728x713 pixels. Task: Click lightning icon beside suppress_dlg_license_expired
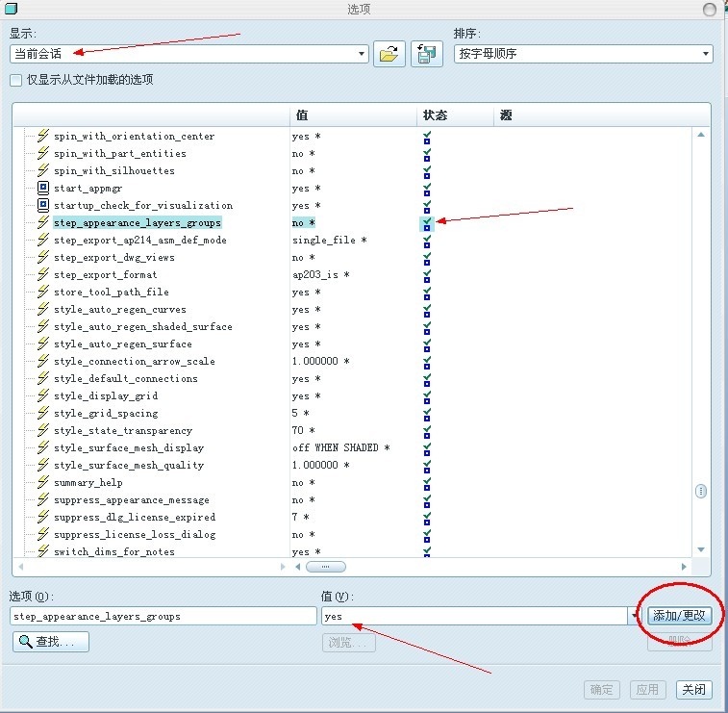[43, 517]
